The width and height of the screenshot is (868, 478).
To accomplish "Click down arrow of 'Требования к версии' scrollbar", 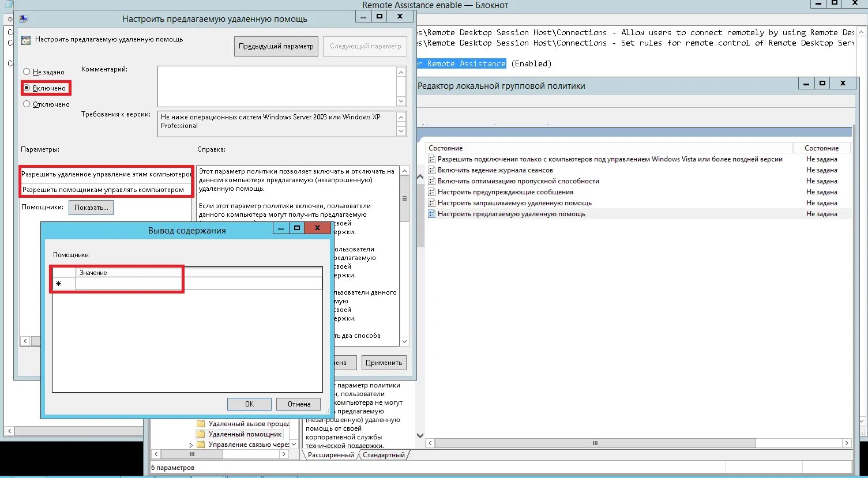I will coord(401,131).
